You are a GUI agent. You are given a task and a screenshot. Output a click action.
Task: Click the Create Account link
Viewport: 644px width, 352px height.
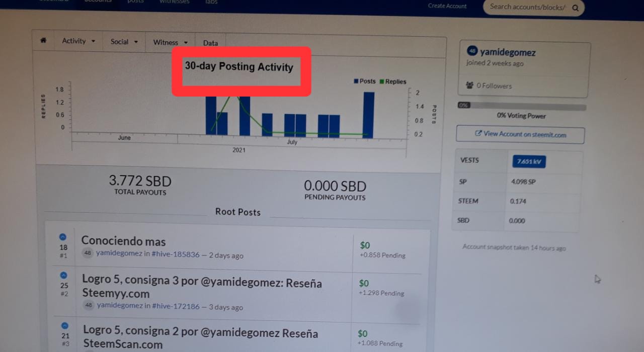coord(447,6)
